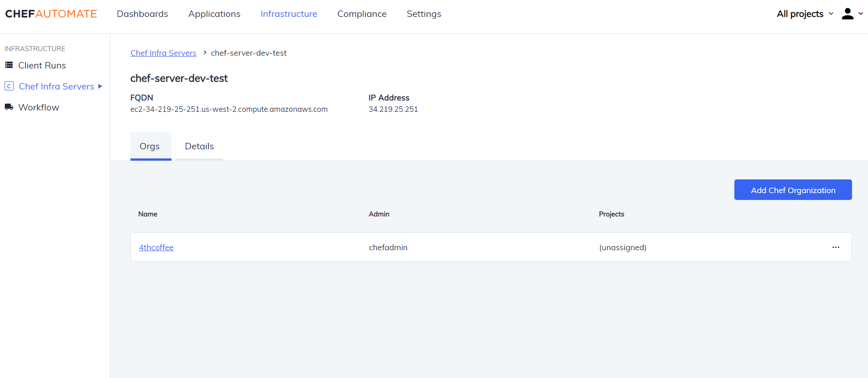Open the 4thcoffee organization link

tap(156, 247)
